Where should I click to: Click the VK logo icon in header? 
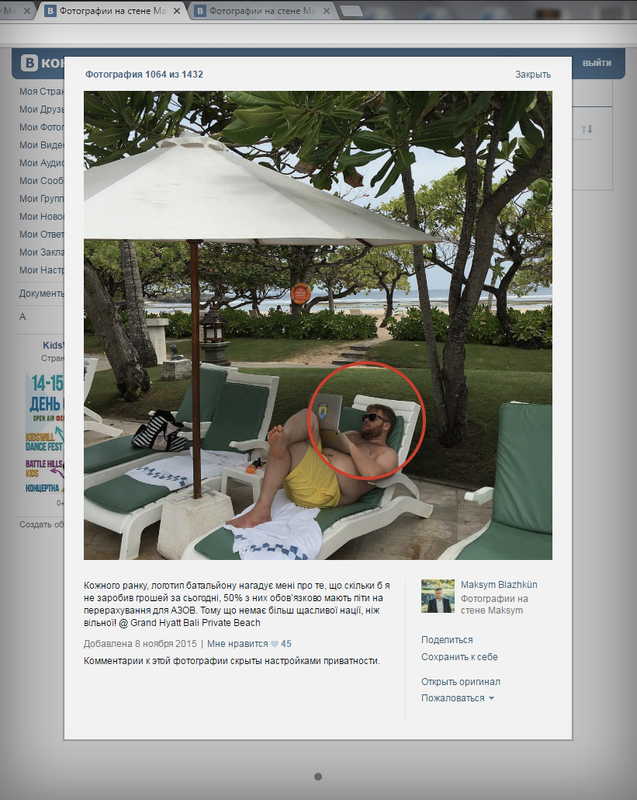click(29, 63)
